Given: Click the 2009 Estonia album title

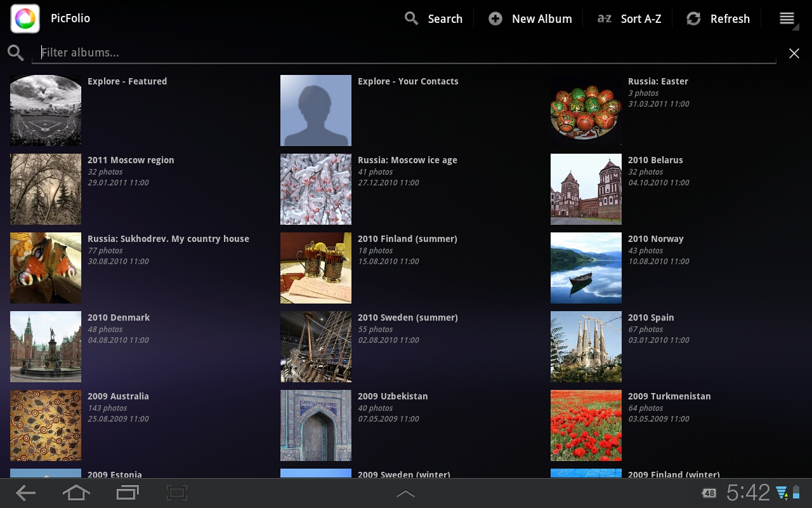Looking at the screenshot, I should [x=115, y=474].
